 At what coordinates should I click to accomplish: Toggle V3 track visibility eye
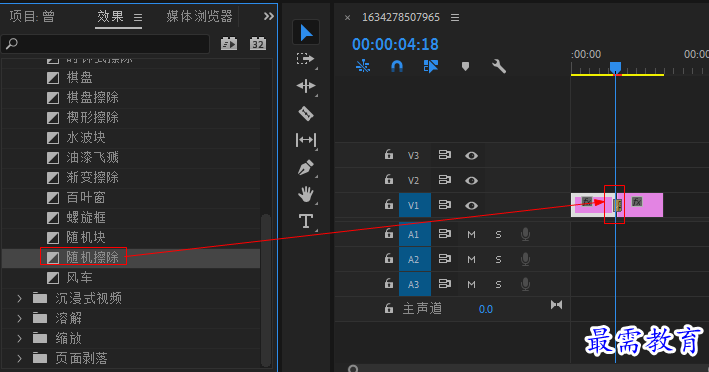(471, 155)
